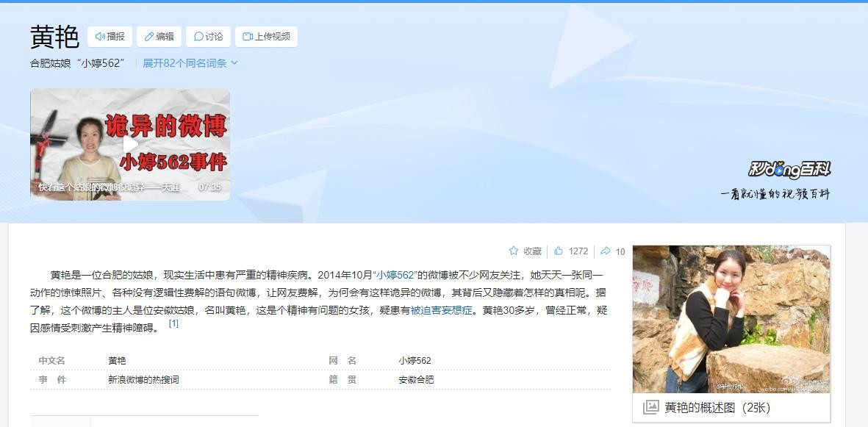868x427 pixels.
Task: Click the image gallery icon beside 黄艳的概述图
Action: (651, 408)
